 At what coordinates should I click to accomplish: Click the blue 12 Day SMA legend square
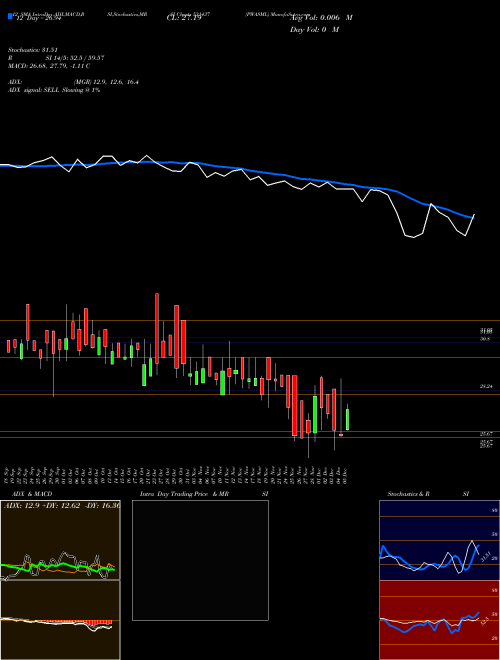(10, 17)
